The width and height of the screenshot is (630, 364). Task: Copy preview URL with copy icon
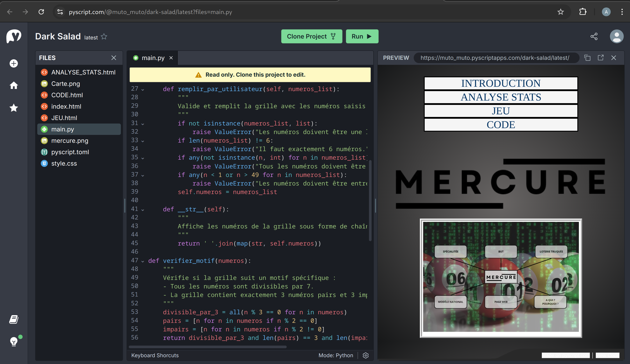[x=587, y=58]
